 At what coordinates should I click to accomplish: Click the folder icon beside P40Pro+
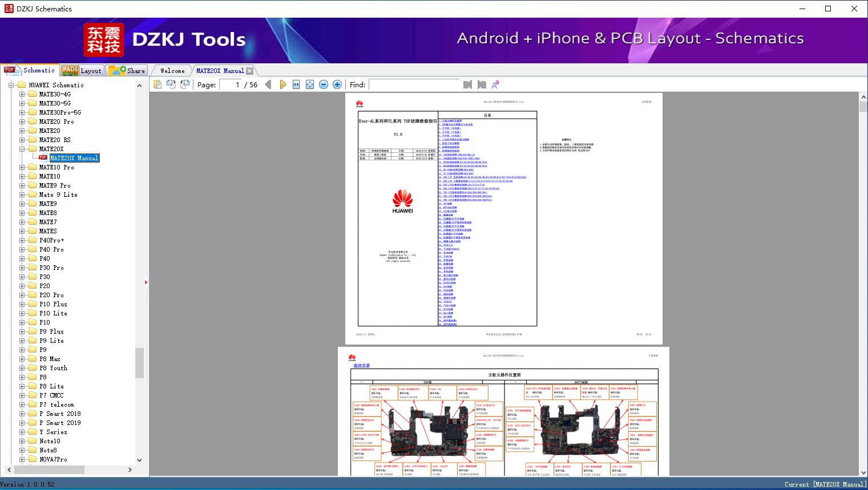coord(33,240)
